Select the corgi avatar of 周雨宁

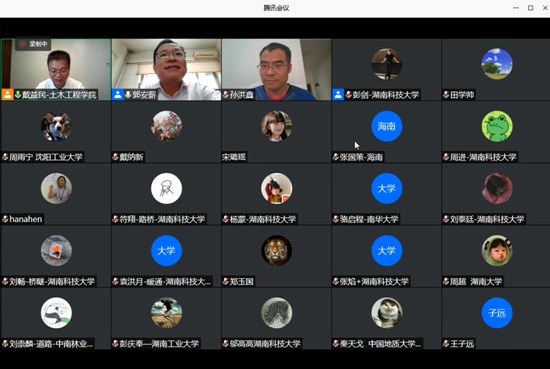[x=56, y=126]
